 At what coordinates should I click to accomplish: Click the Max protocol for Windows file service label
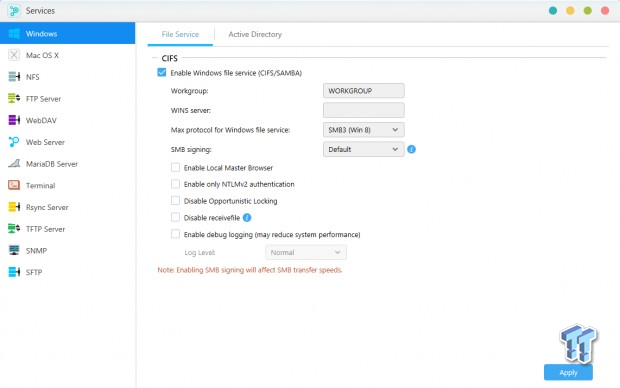[x=230, y=130]
